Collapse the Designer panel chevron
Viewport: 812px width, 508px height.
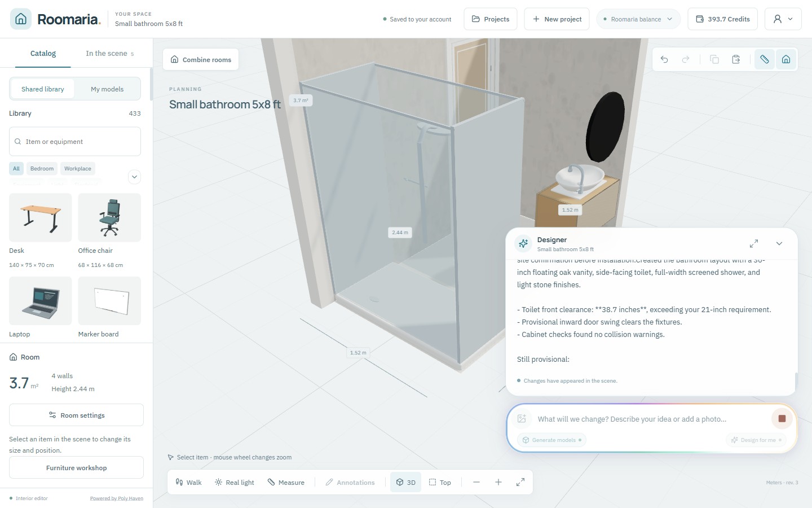[779, 243]
